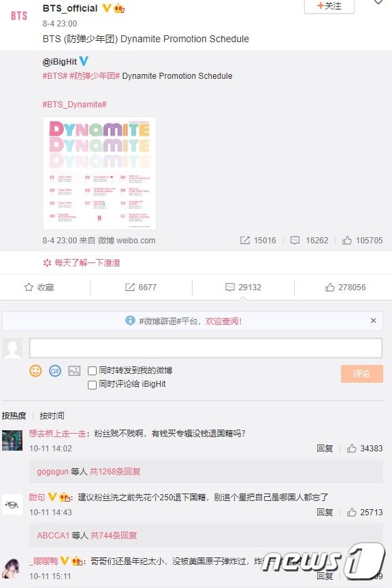Viewport: 392px width, 588px height.
Task: Dismiss the 微博辟谣 notice banner
Action: (x=373, y=321)
